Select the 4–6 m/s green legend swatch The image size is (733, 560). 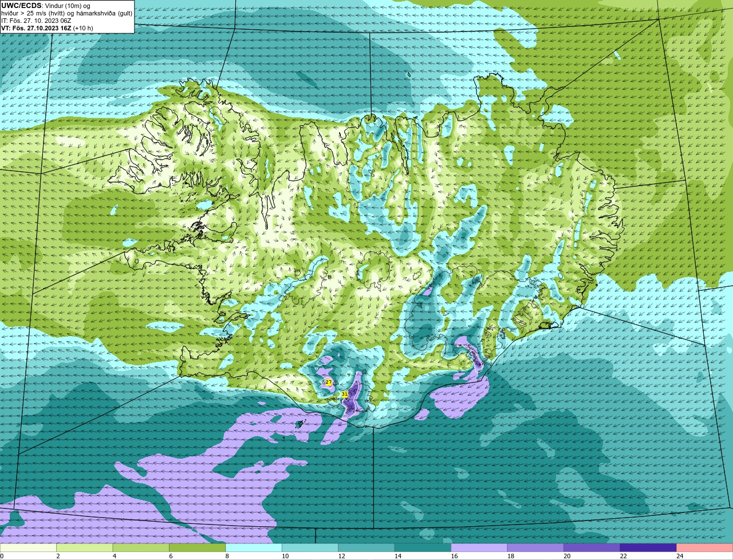(142, 547)
